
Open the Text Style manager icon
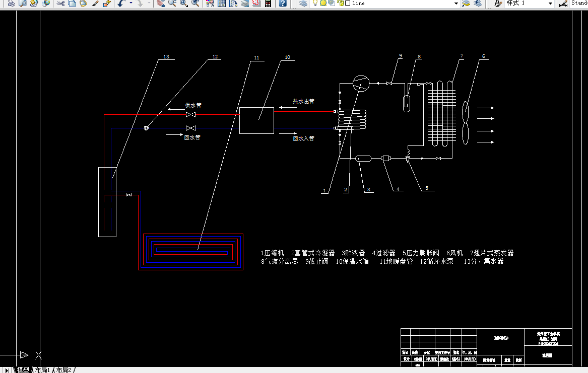pyautogui.click(x=498, y=4)
